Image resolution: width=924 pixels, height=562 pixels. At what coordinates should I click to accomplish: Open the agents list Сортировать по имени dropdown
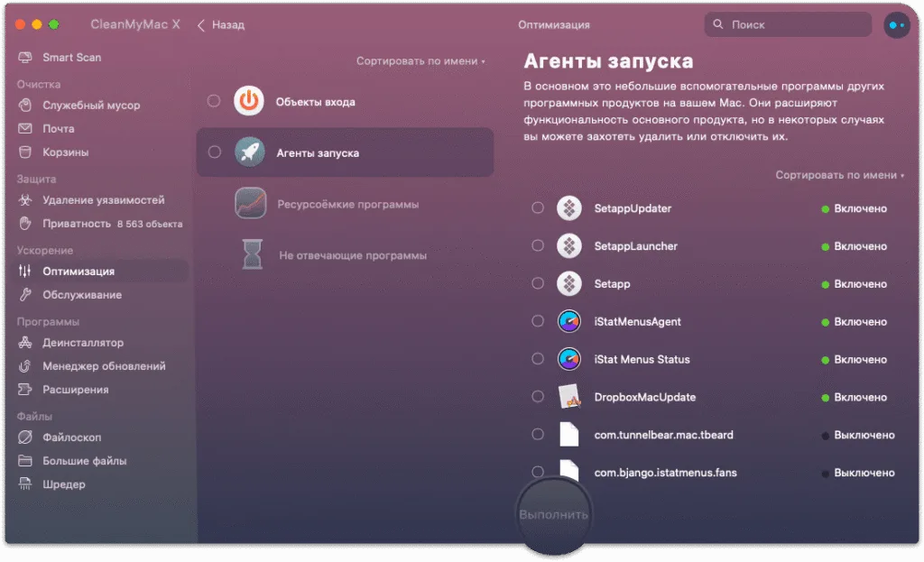click(x=840, y=175)
